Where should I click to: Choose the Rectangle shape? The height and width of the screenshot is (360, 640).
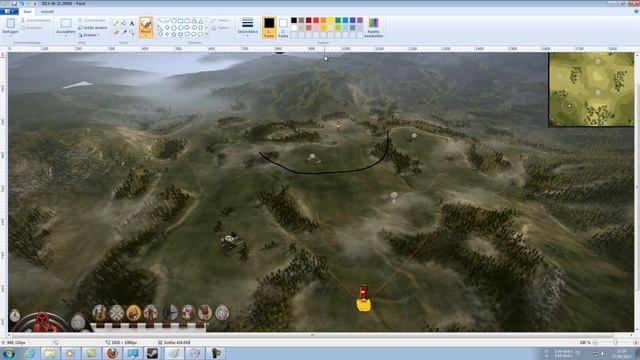point(180,21)
